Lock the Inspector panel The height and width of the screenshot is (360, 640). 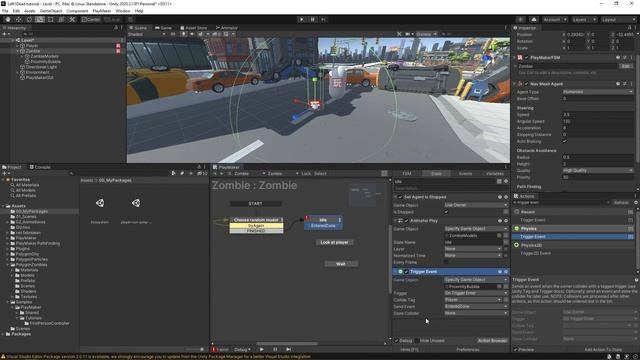click(x=629, y=28)
